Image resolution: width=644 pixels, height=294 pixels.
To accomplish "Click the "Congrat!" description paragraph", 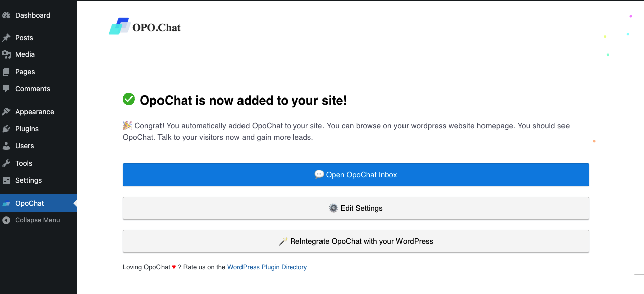I will pos(346,131).
